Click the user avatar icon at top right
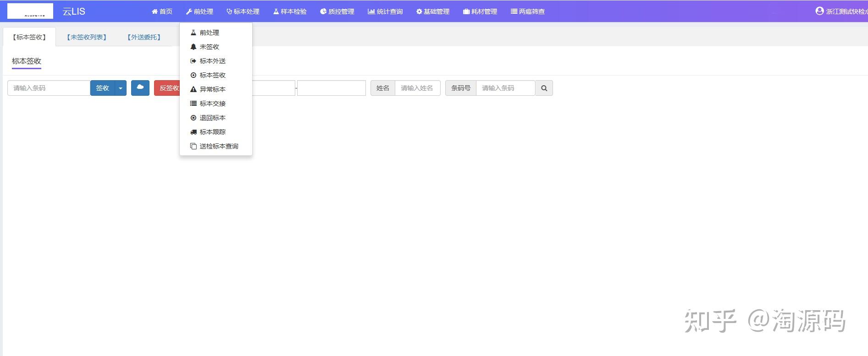 tap(820, 11)
